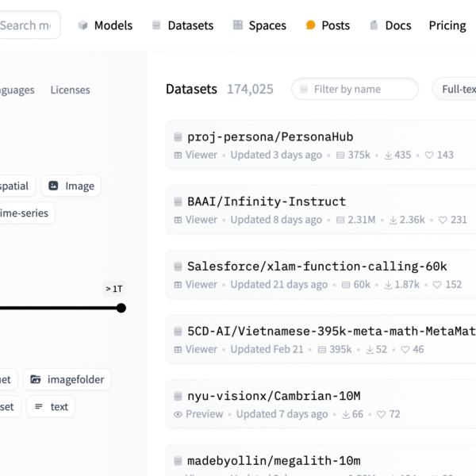Click the Models cube icon

coord(83,25)
